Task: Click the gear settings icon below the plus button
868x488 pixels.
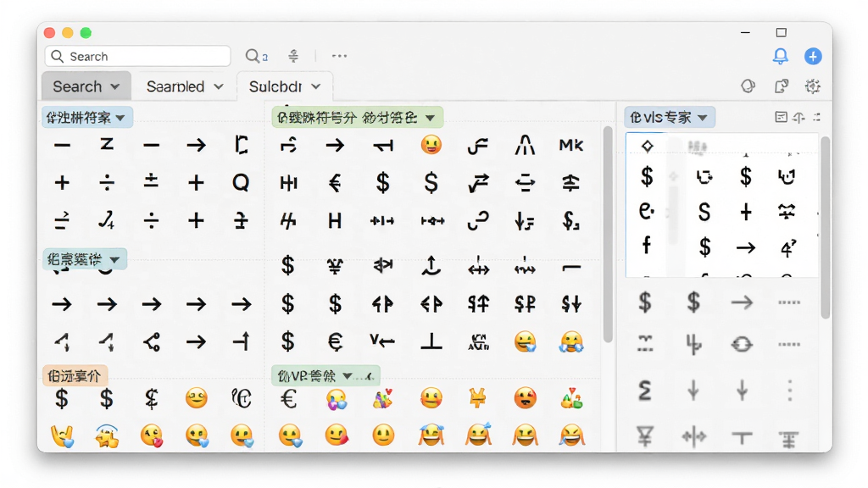Action: [x=813, y=86]
